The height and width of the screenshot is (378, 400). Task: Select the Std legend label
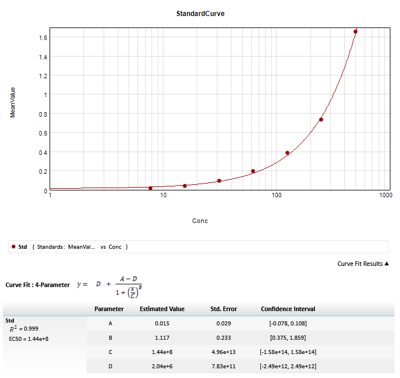tap(23, 247)
